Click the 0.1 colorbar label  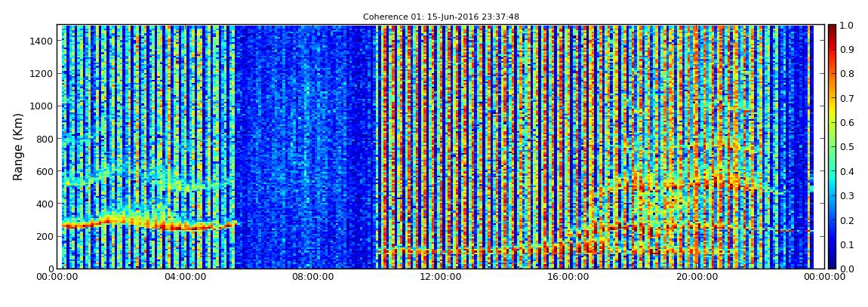point(846,244)
